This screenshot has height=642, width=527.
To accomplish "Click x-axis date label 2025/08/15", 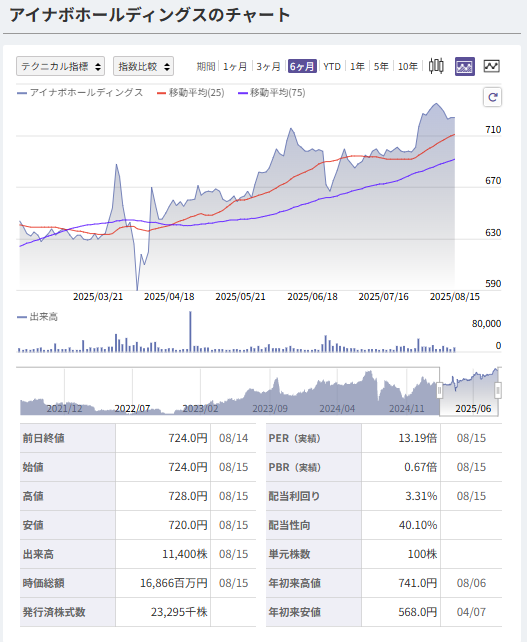I will [x=455, y=297].
